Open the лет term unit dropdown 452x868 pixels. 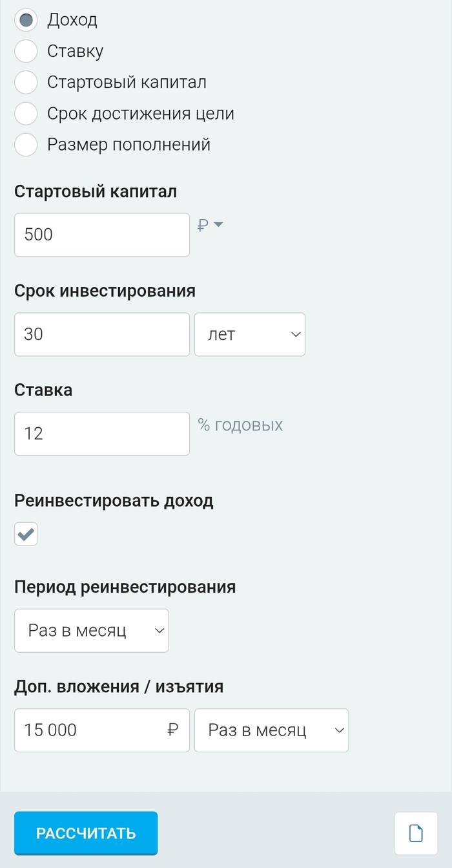pos(249,335)
